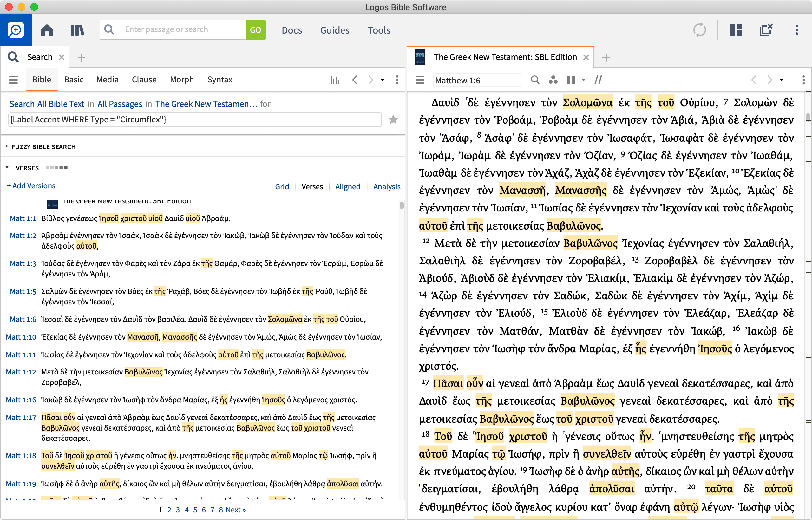Click the sync refresh icon
The image size is (812, 520).
[699, 30]
